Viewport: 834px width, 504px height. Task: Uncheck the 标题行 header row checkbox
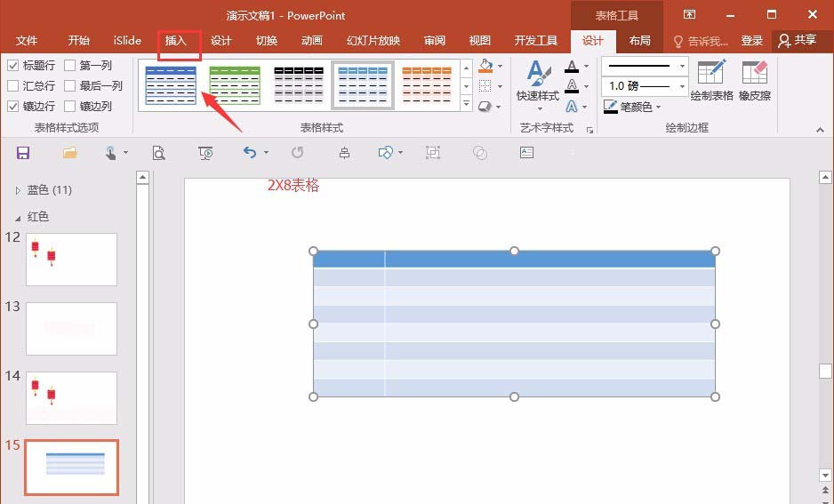point(13,66)
